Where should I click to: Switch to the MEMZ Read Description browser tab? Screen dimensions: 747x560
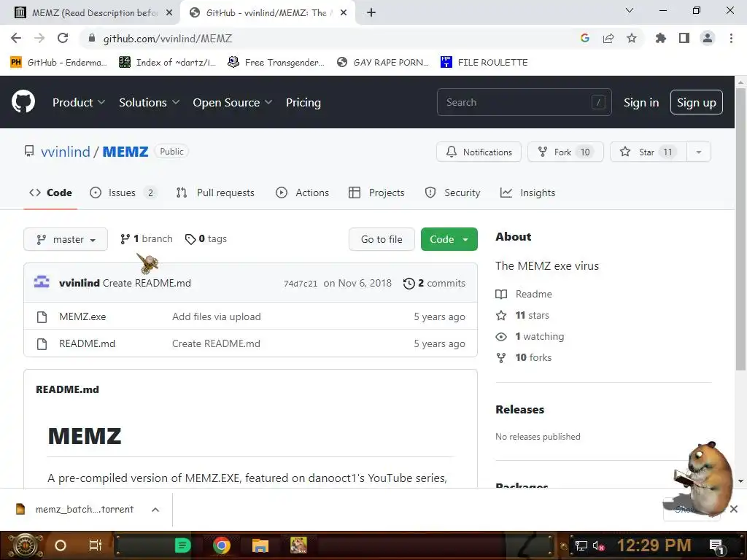point(90,13)
